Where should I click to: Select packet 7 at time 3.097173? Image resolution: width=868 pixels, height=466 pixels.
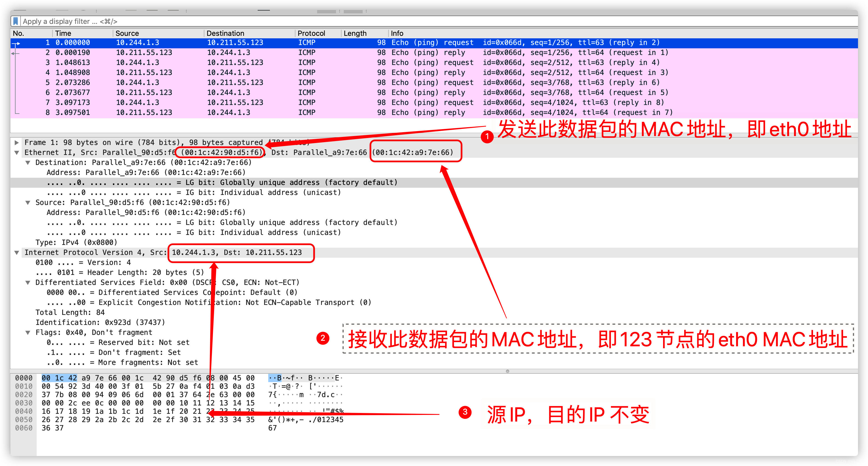434,102
